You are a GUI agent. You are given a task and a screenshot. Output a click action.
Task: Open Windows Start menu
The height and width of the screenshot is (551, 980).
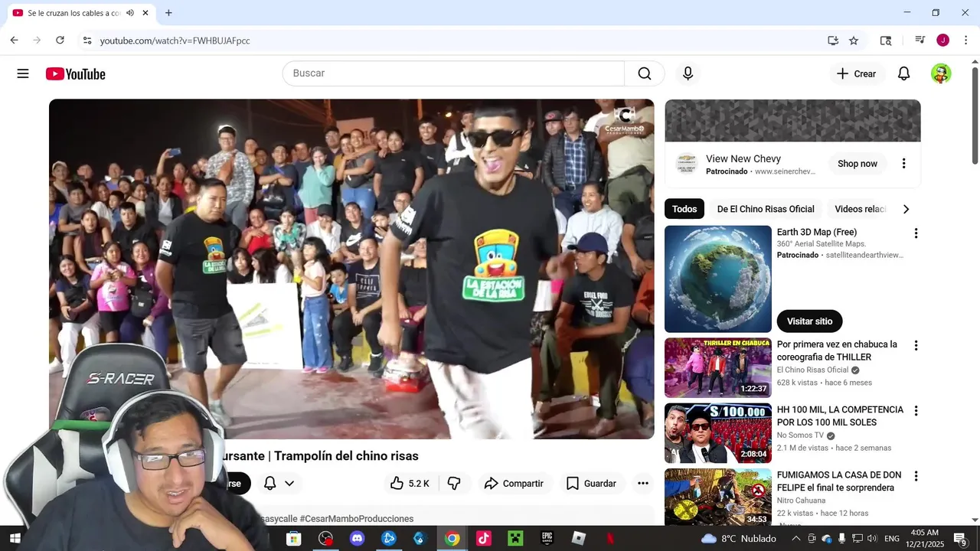tap(15, 539)
